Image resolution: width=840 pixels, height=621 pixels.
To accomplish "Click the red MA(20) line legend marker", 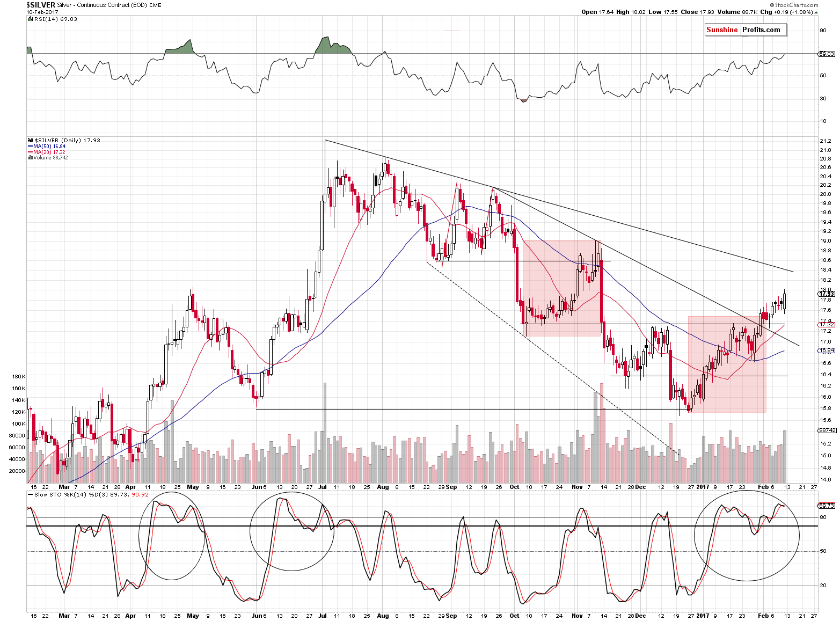I will [30, 152].
